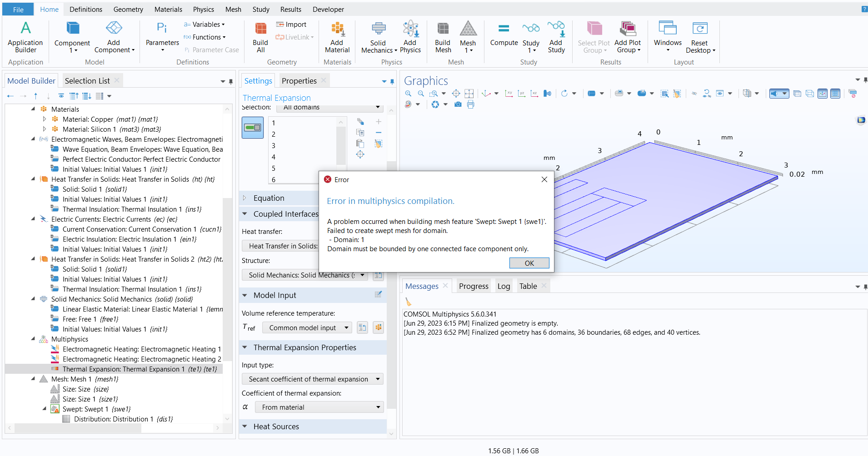Open the Physics ribbon tab

(x=203, y=10)
